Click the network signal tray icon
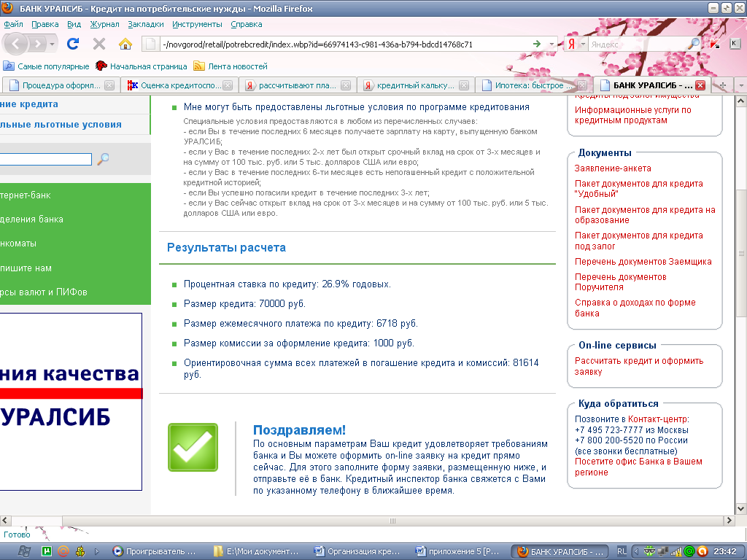 [x=676, y=551]
